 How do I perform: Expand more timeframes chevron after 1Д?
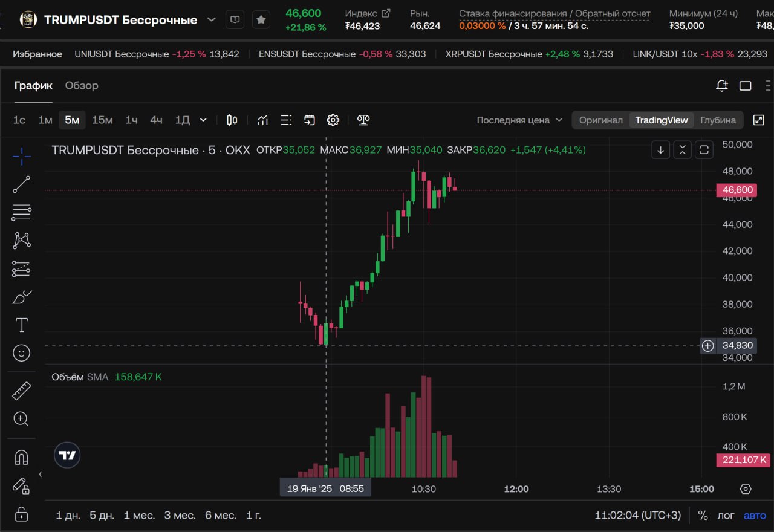pos(203,120)
